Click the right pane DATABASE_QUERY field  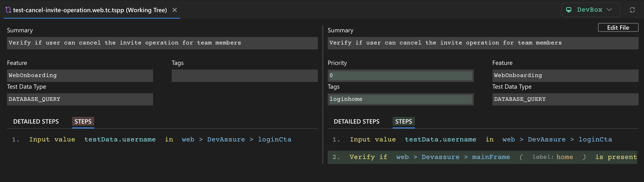pos(565,99)
